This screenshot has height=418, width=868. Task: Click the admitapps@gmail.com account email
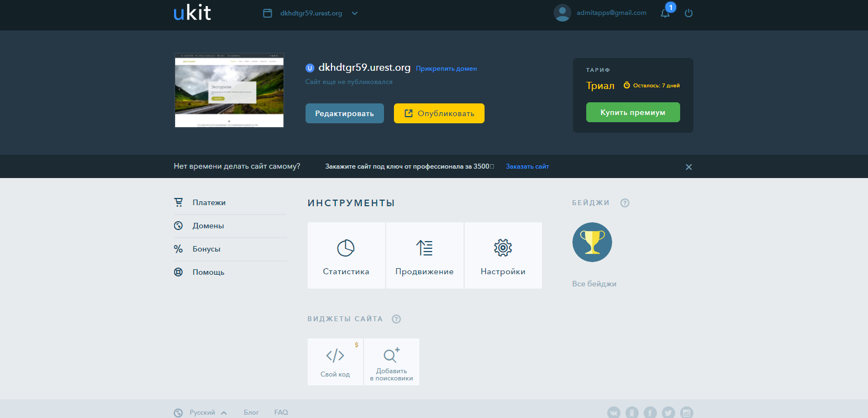(612, 13)
